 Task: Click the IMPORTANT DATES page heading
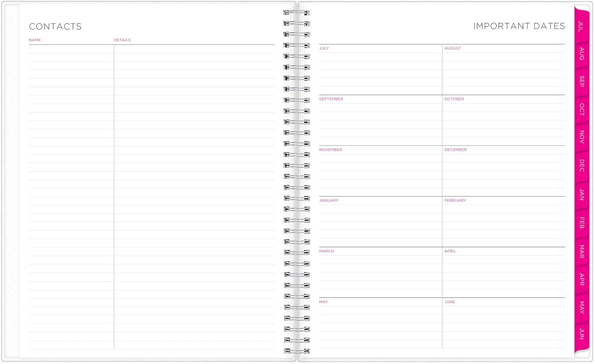[x=519, y=26]
